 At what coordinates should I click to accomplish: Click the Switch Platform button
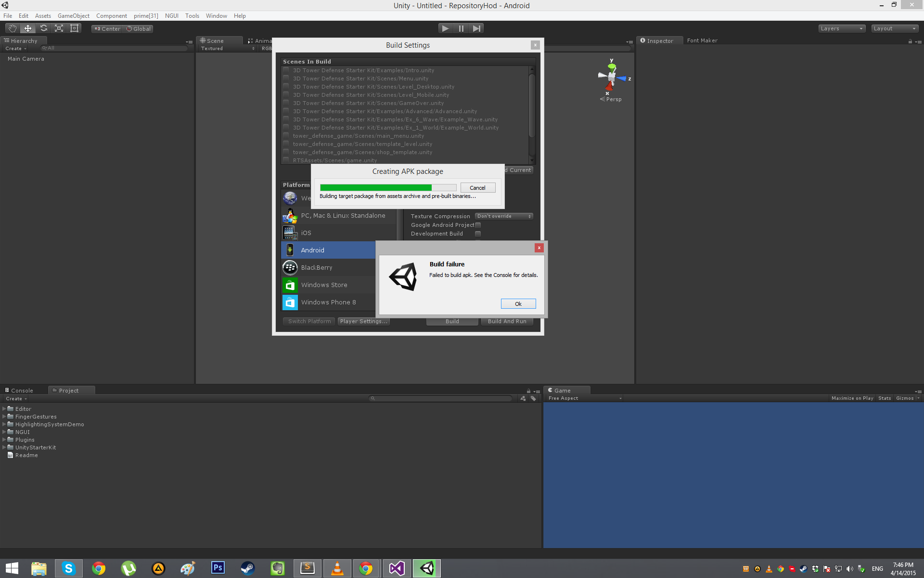tap(309, 321)
